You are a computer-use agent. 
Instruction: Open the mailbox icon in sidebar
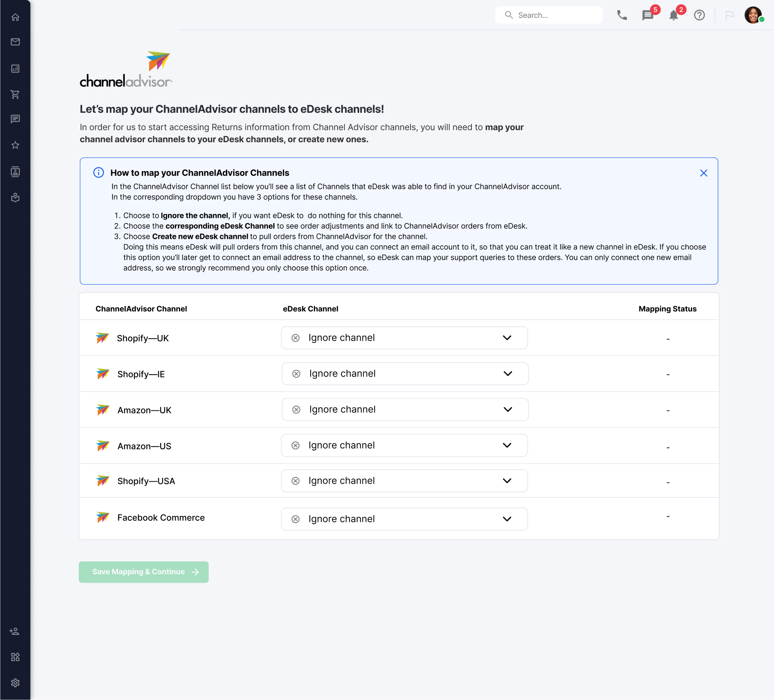(x=15, y=42)
